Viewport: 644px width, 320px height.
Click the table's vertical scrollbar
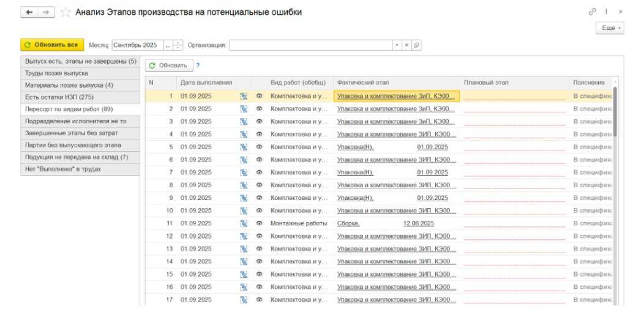615,111
